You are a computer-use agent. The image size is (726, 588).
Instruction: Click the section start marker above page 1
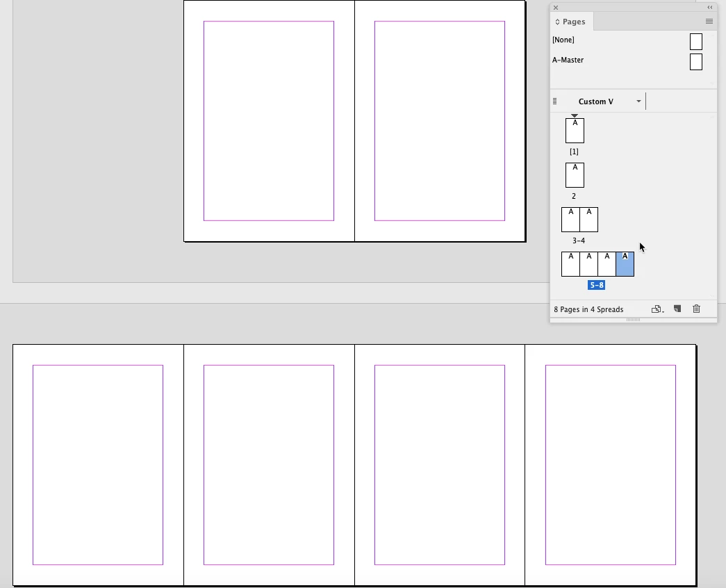click(575, 115)
